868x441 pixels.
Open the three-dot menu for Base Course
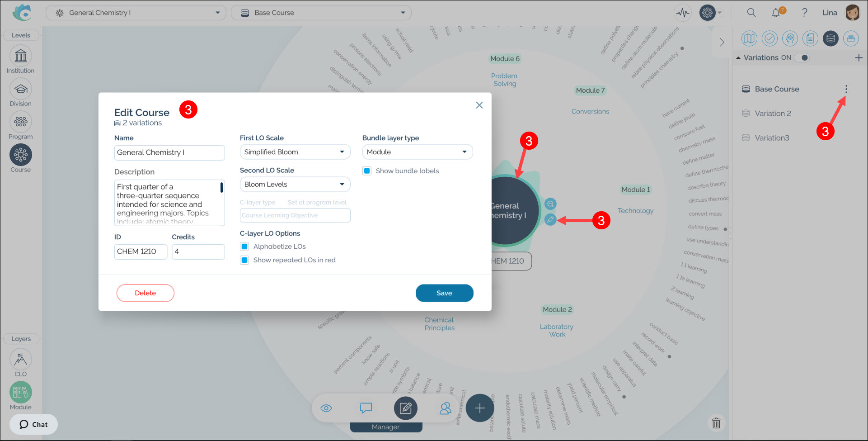point(846,90)
